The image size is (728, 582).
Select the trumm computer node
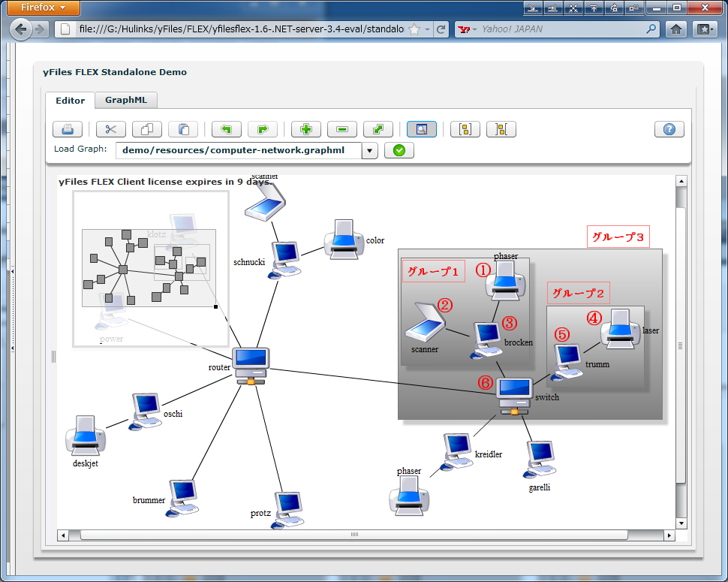click(567, 362)
